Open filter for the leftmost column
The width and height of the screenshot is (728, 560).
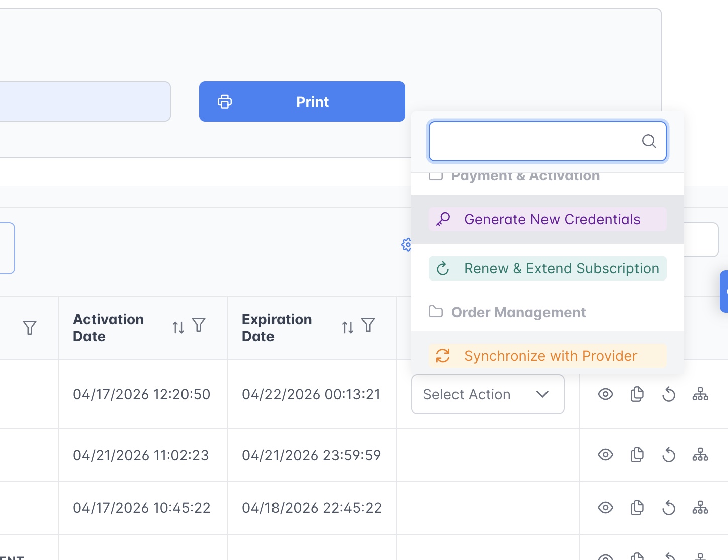(30, 328)
